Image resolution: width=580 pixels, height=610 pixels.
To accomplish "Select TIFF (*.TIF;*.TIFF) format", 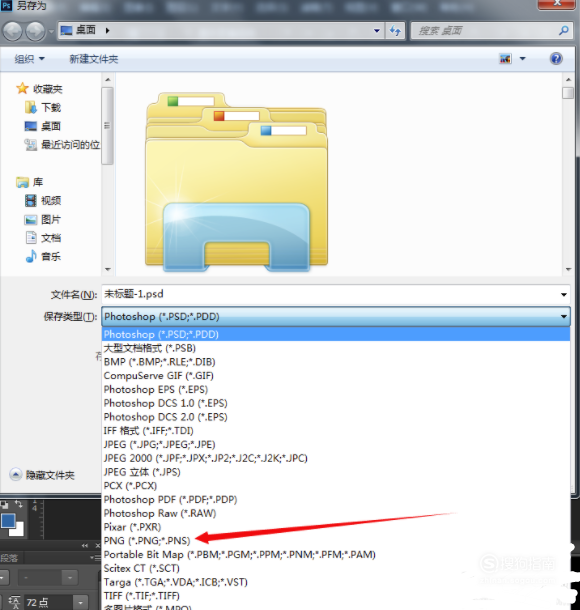I will pyautogui.click(x=336, y=596).
